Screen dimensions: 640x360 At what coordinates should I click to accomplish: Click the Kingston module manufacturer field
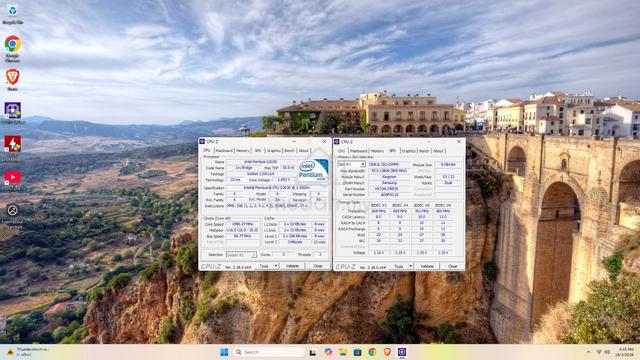(389, 177)
